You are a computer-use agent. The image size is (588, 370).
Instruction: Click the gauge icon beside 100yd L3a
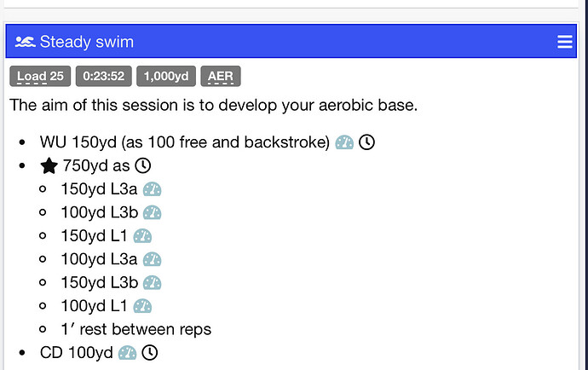click(152, 259)
